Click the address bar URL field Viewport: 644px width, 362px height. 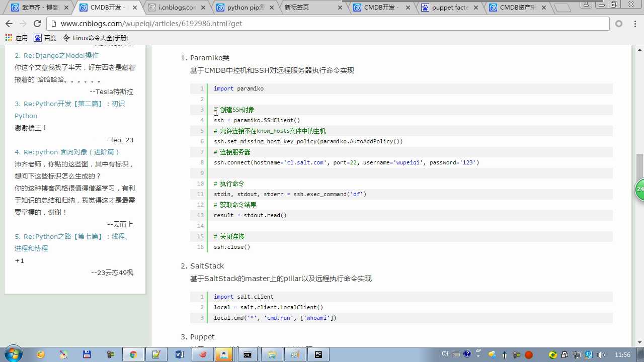tap(327, 24)
